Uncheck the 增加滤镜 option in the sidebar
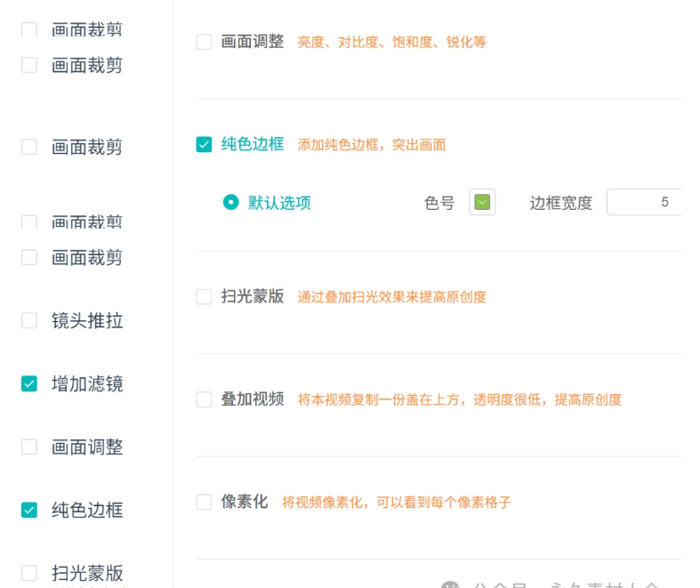Viewport: 700px width, 588px height. [29, 383]
